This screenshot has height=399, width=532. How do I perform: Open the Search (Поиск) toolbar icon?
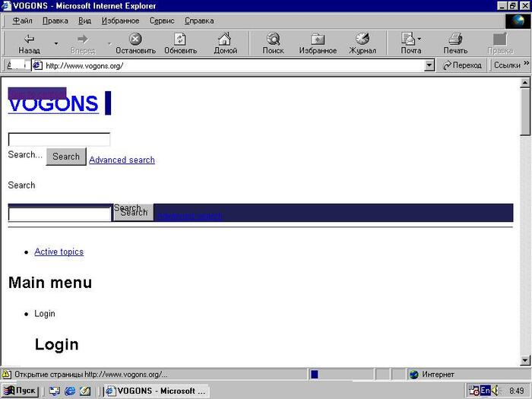tap(273, 39)
